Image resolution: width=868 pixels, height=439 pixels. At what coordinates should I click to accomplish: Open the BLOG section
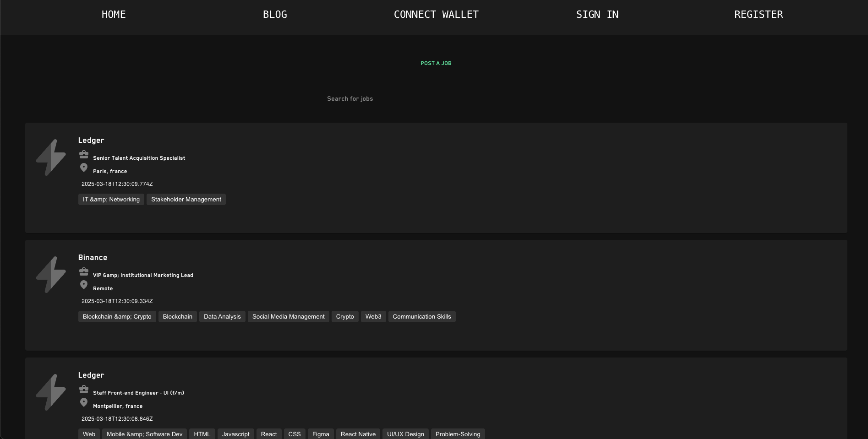point(275,15)
